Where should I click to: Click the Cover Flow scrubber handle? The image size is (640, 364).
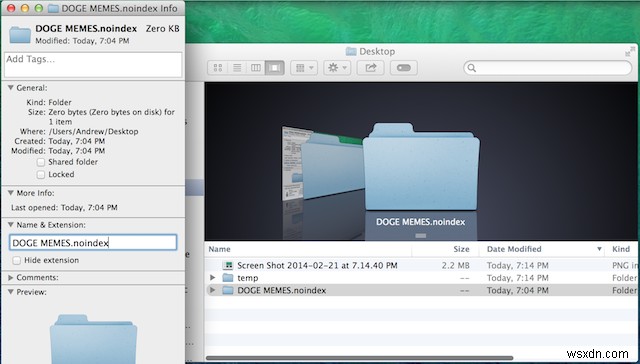(421, 236)
